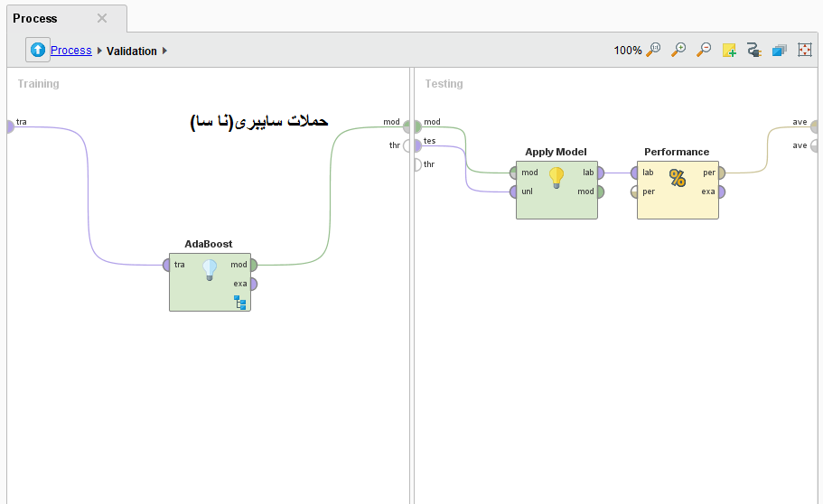The image size is (823, 504).
Task: Reset zoom to 1:1 scale
Action: coord(653,51)
